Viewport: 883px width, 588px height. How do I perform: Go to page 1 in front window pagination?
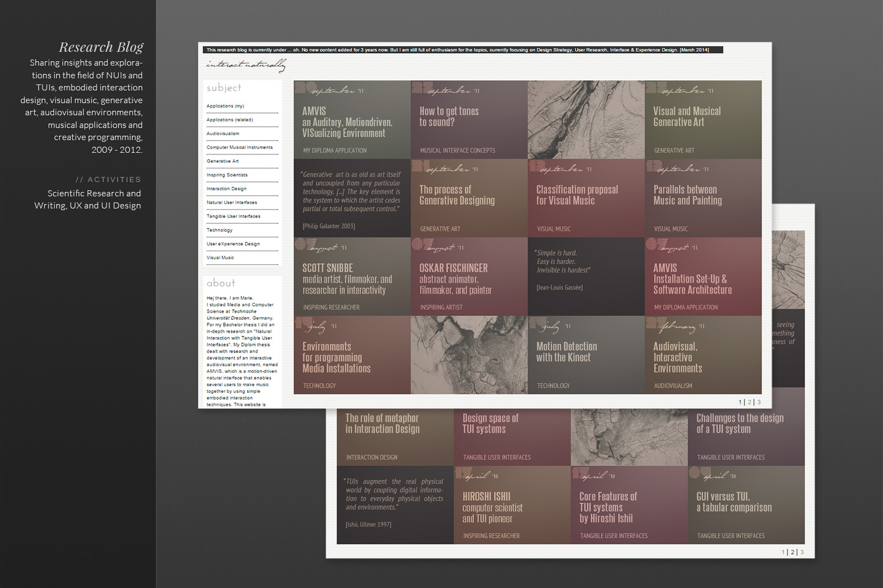(740, 402)
